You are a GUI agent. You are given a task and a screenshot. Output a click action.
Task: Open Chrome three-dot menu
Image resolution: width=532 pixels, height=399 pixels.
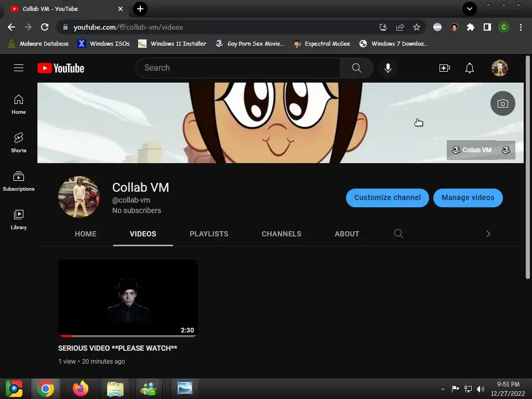(521, 27)
